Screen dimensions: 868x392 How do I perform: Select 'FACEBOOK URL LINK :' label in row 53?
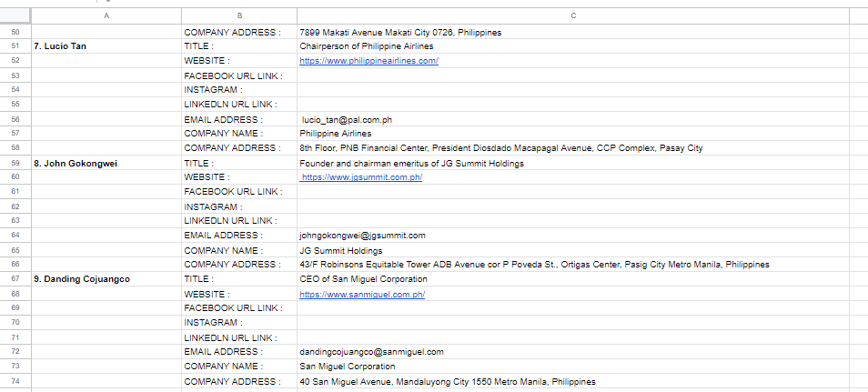[239, 75]
